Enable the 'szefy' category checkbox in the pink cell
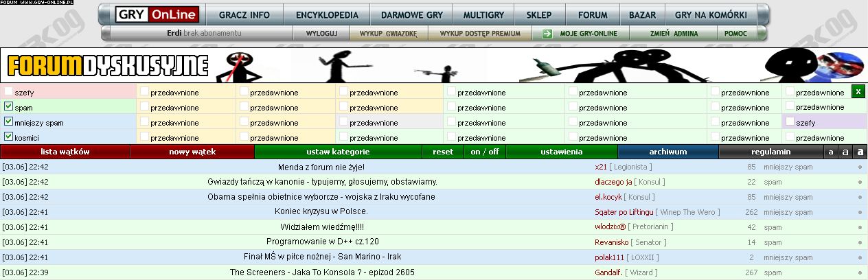The width and height of the screenshot is (868, 280). 8,92
